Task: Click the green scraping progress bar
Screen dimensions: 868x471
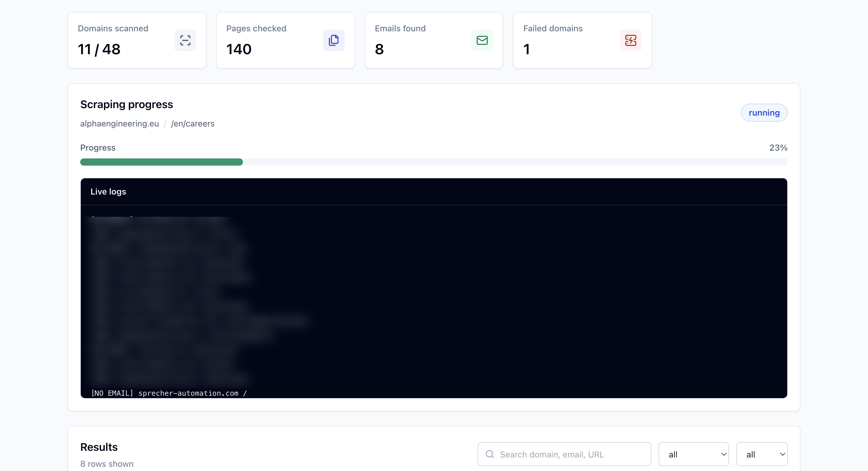Action: 162,162
